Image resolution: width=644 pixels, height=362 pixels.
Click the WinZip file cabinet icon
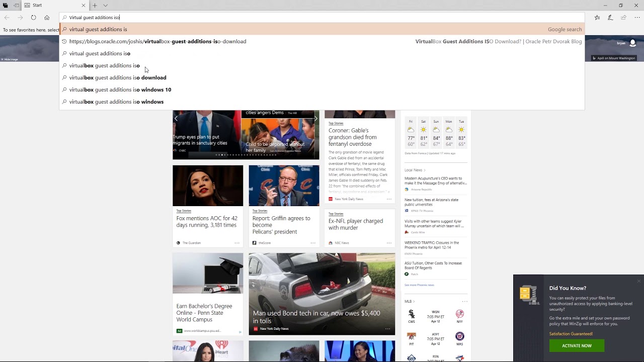coord(529,295)
